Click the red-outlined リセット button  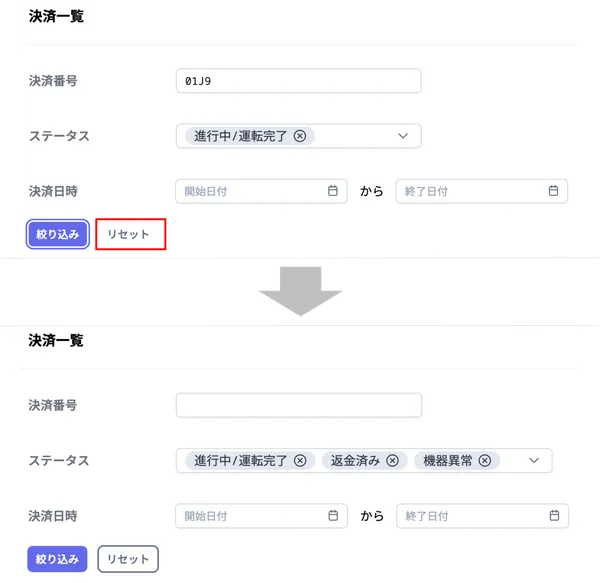[128, 234]
